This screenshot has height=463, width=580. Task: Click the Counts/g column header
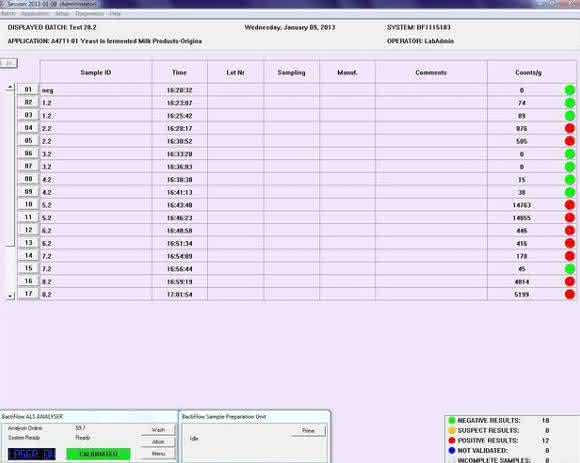(x=528, y=72)
